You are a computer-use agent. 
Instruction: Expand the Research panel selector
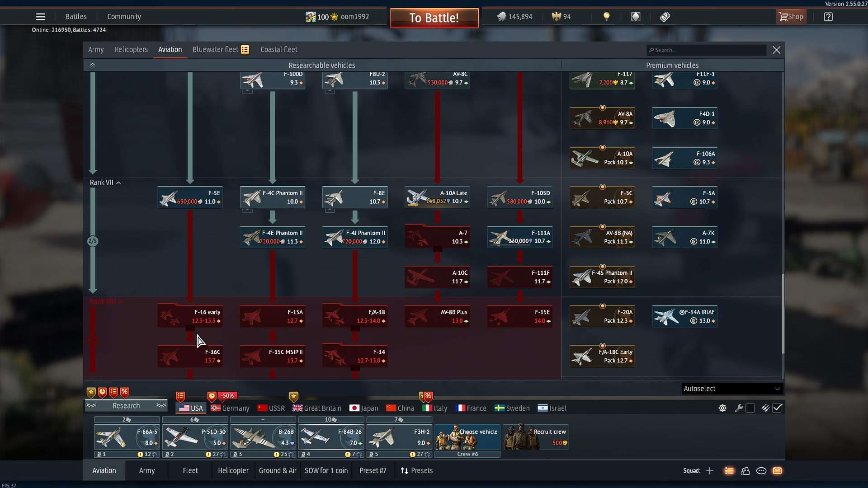click(126, 406)
